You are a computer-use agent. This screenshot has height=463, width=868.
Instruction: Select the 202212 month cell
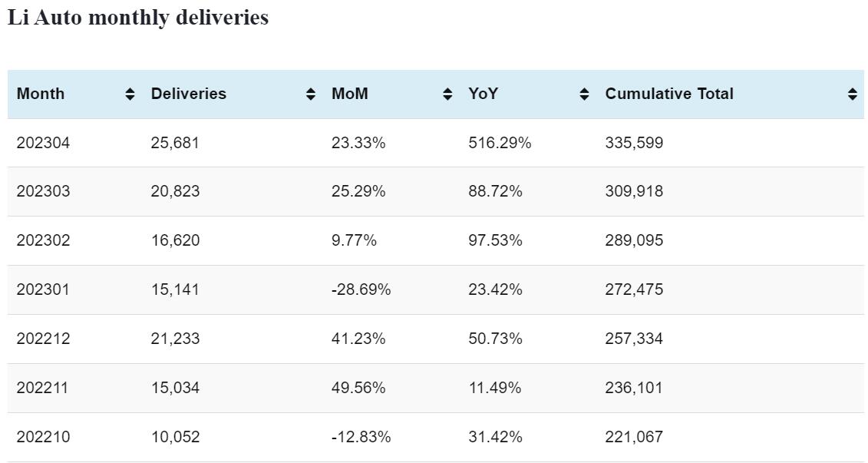pos(43,339)
